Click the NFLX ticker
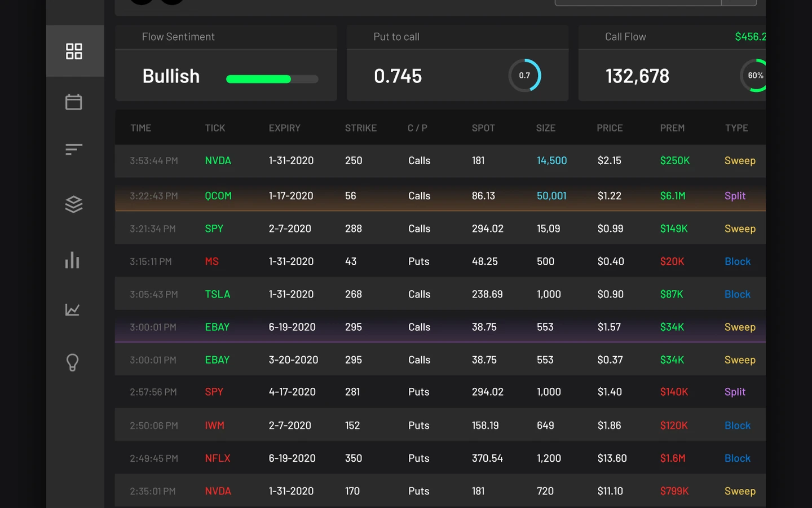 click(218, 458)
